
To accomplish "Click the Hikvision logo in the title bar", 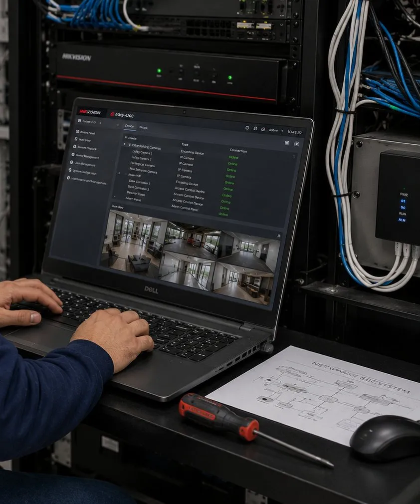I will (90, 112).
